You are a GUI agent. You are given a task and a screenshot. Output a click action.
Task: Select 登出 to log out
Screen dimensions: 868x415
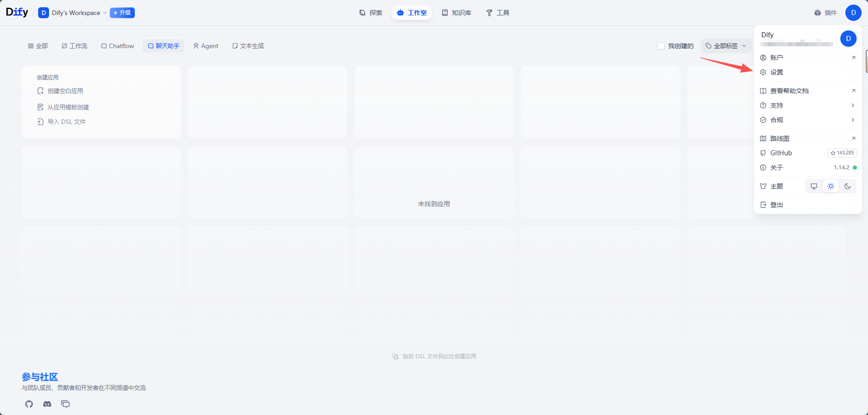(808, 205)
